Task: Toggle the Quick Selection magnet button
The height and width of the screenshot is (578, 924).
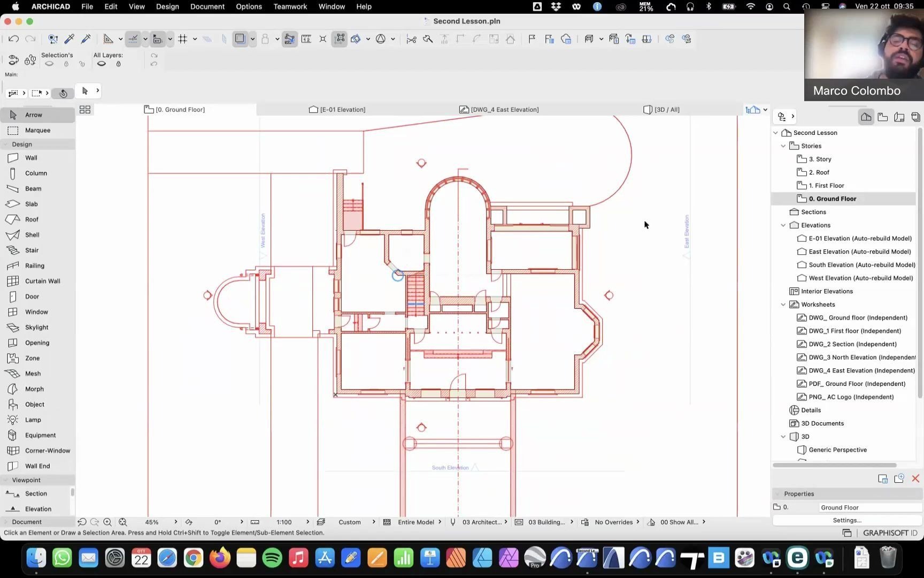Action: point(63,93)
